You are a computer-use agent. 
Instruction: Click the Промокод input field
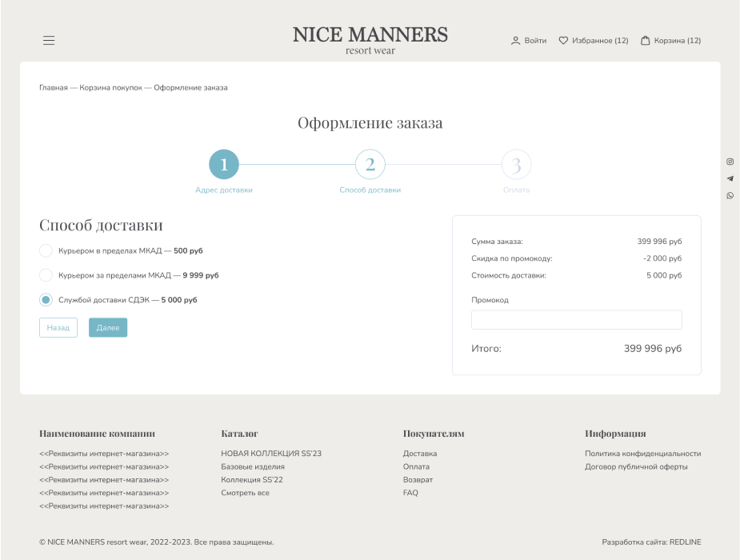coord(576,320)
